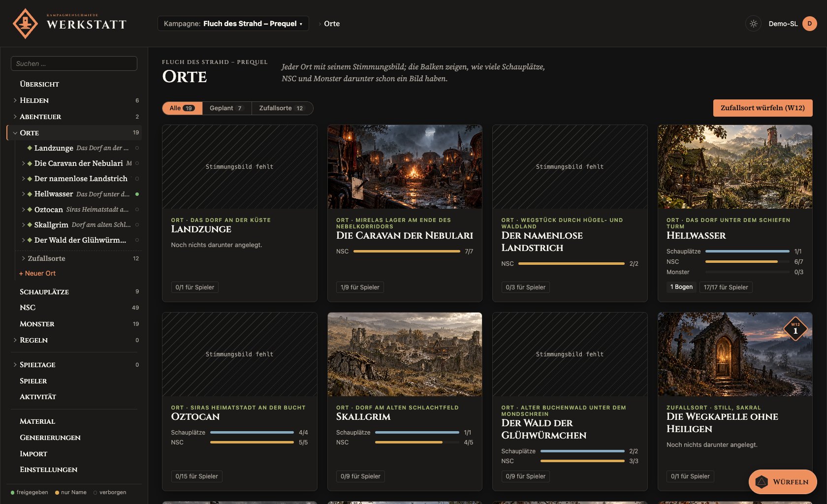This screenshot has width=827, height=504.
Task: Click the Orte breadcrumb
Action: [332, 24]
